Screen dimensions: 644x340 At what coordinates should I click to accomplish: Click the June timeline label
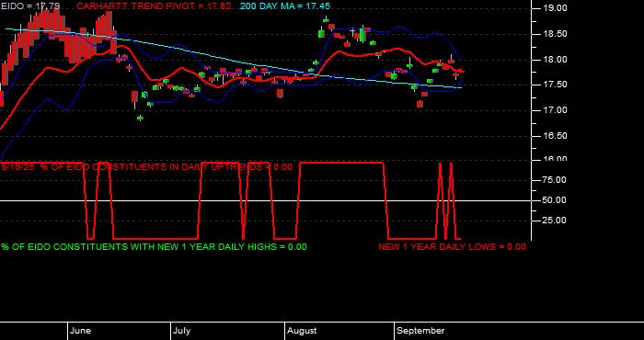point(81,331)
